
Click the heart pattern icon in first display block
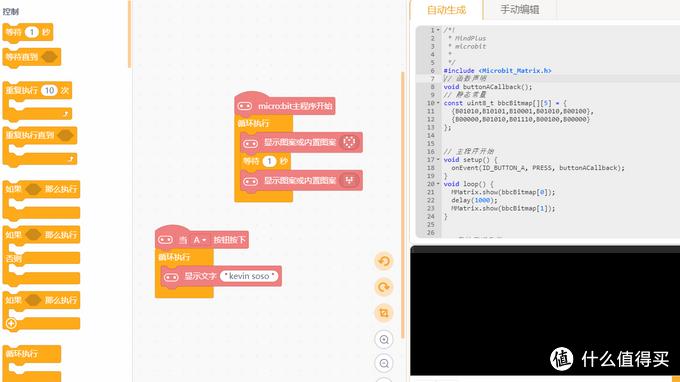349,142
